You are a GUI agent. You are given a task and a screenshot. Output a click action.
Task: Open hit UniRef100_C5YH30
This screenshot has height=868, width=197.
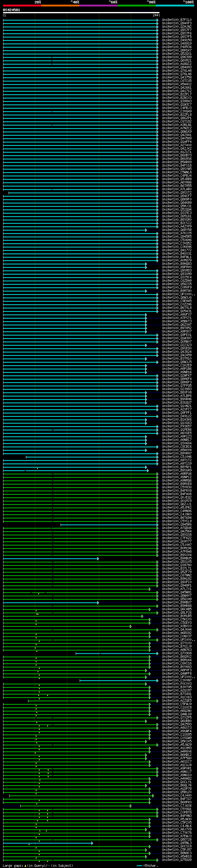(x=176, y=487)
